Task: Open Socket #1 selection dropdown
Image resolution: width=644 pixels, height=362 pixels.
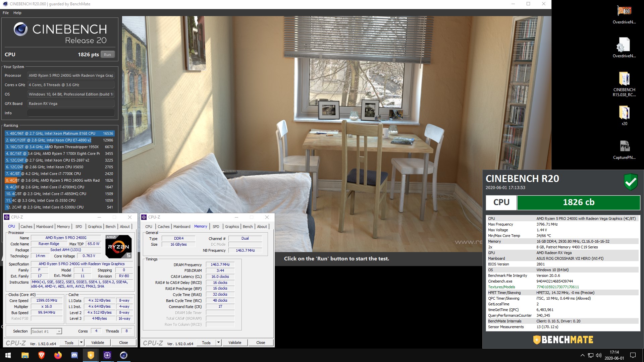Action: tap(47, 331)
